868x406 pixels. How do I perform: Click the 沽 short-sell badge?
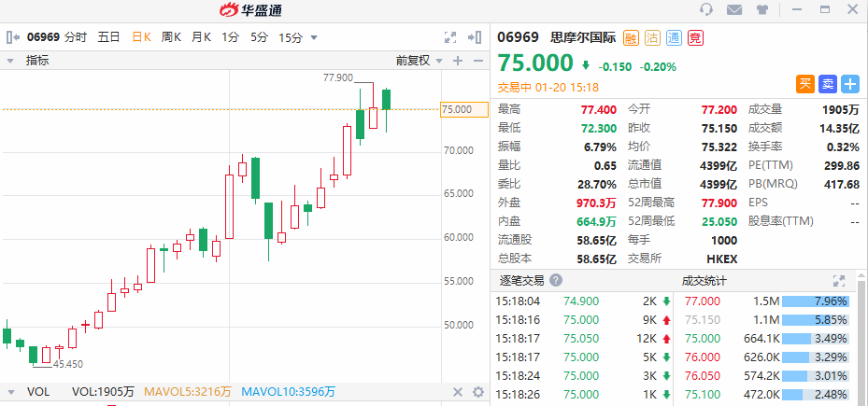(652, 37)
